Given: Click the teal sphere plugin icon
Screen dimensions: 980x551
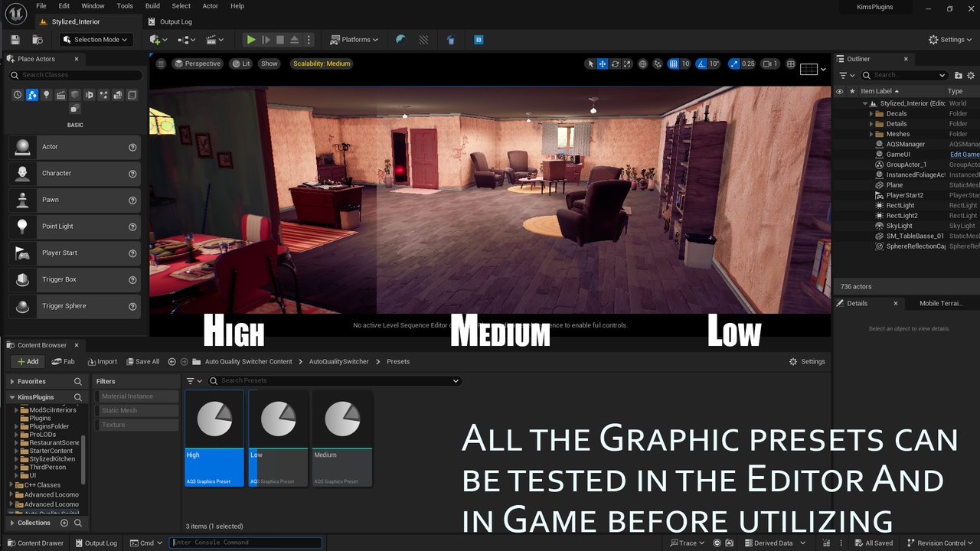Looking at the screenshot, I should [x=400, y=40].
